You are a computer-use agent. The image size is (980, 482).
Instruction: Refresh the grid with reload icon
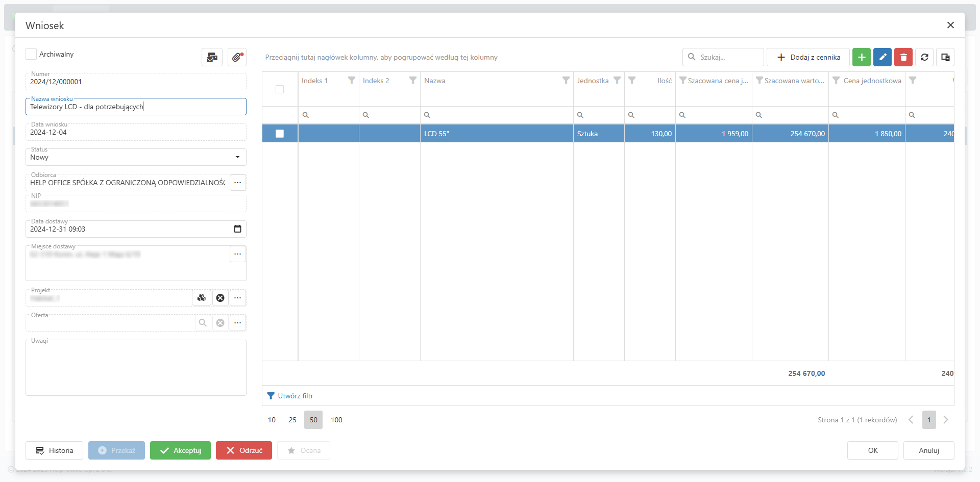(924, 57)
